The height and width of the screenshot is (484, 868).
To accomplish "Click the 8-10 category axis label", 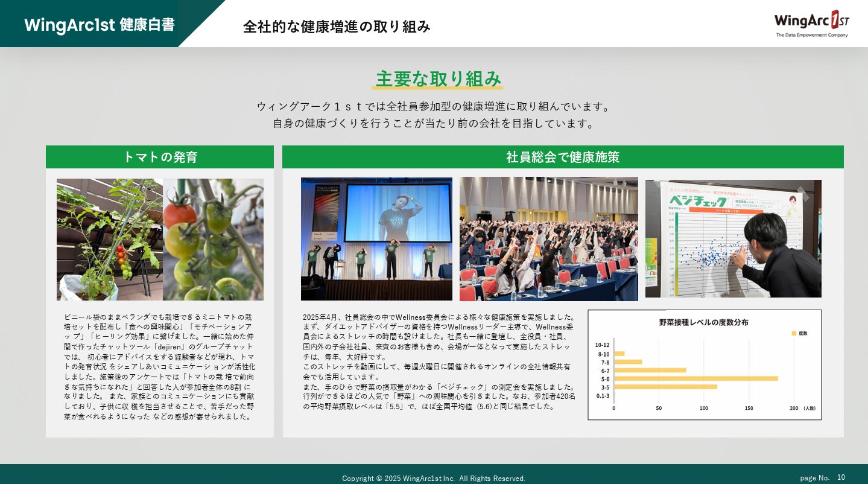I will pyautogui.click(x=603, y=354).
